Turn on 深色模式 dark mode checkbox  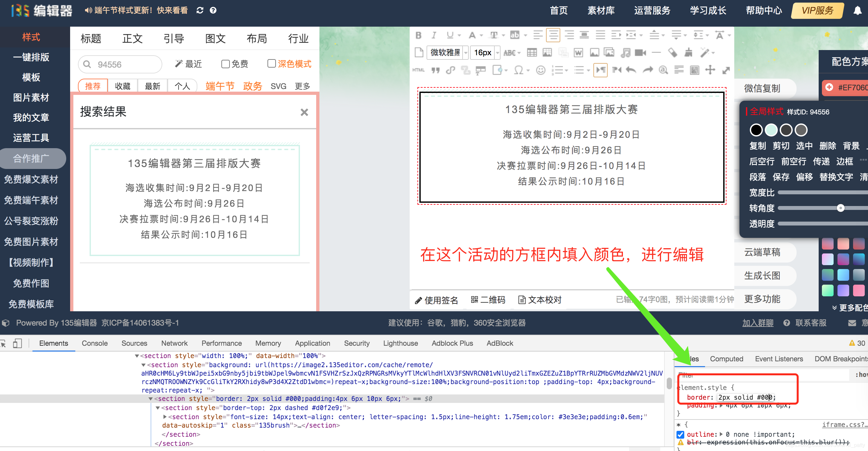272,63
